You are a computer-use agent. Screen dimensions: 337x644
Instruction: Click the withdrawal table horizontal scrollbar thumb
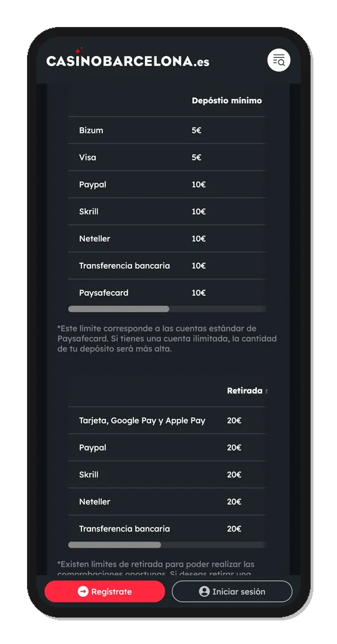click(x=115, y=544)
